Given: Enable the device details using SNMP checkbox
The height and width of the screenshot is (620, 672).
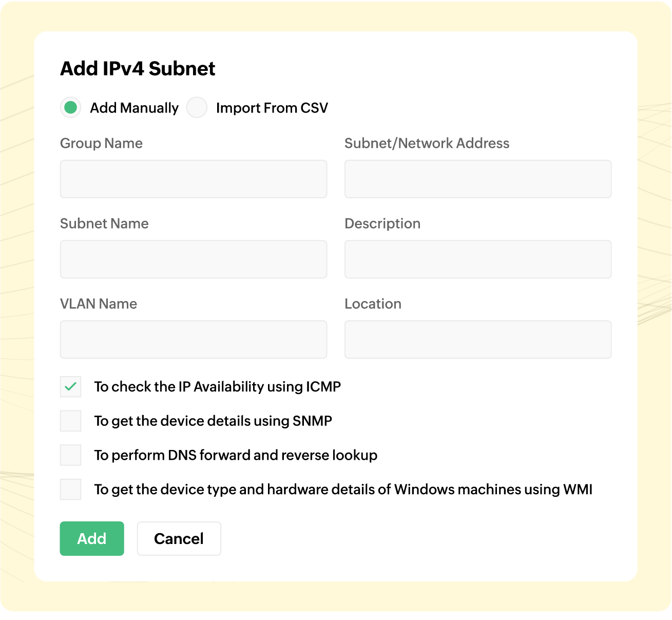Looking at the screenshot, I should coord(71,421).
